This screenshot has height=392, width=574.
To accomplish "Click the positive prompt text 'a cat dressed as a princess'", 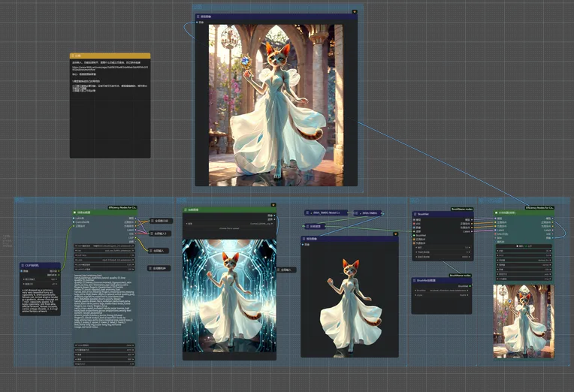I will [x=38, y=290].
